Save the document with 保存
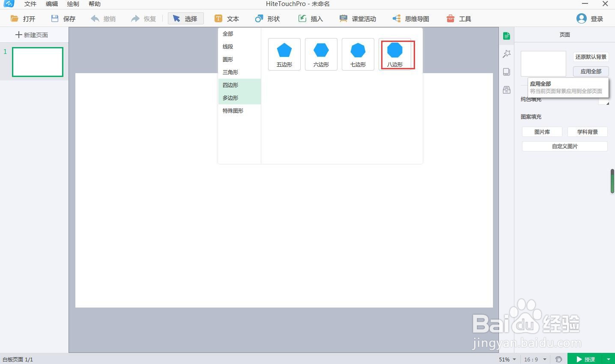The image size is (615, 364). (63, 19)
